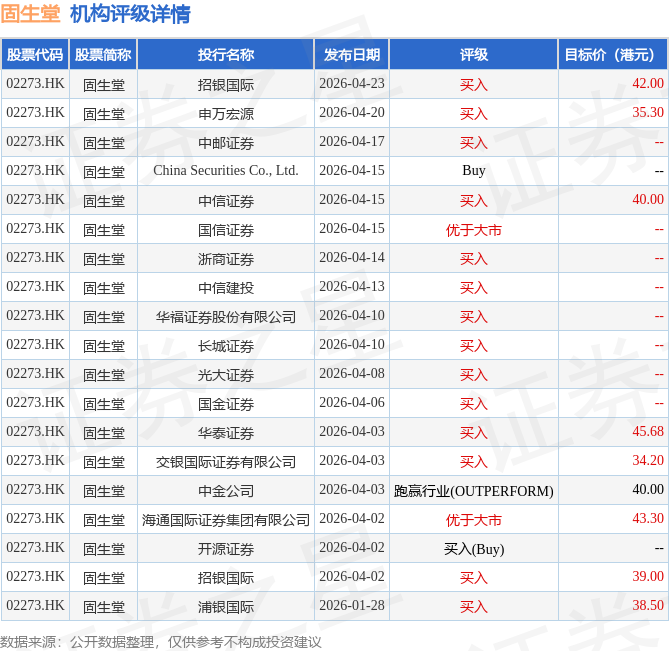Select the 投行名称 column header

226,55
